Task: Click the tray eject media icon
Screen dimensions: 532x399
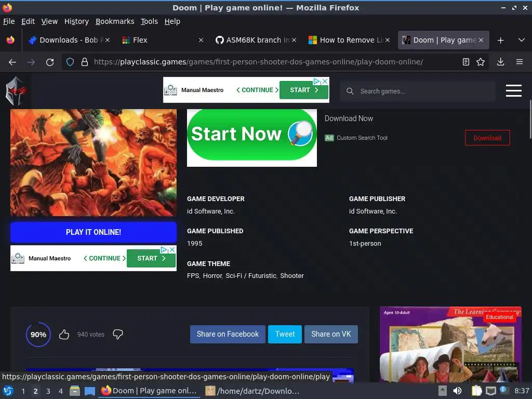Action: coord(443,391)
